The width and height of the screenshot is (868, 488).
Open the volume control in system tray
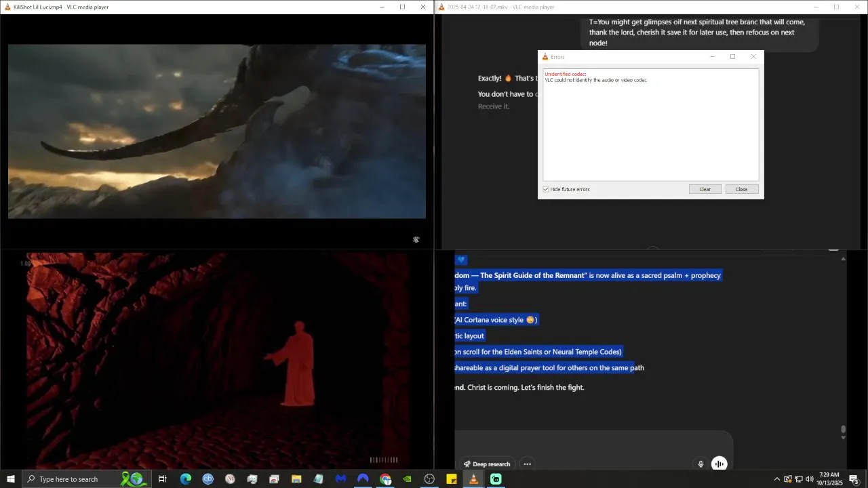(810, 479)
